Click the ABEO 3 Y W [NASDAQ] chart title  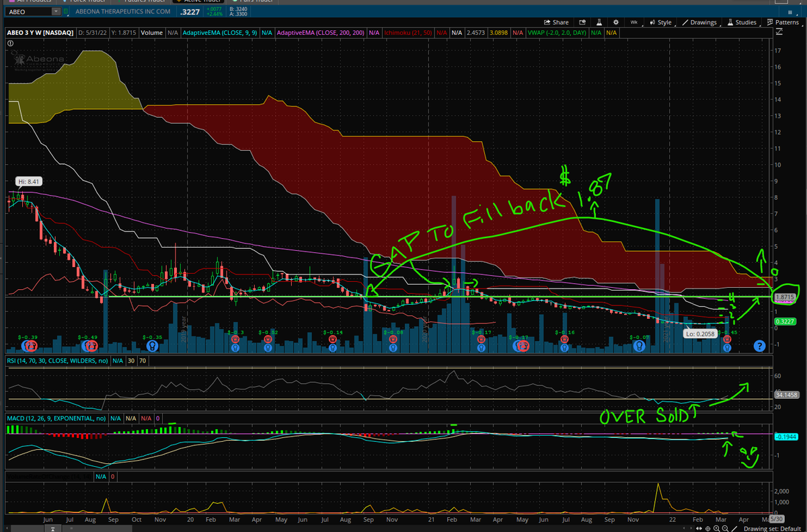point(40,32)
